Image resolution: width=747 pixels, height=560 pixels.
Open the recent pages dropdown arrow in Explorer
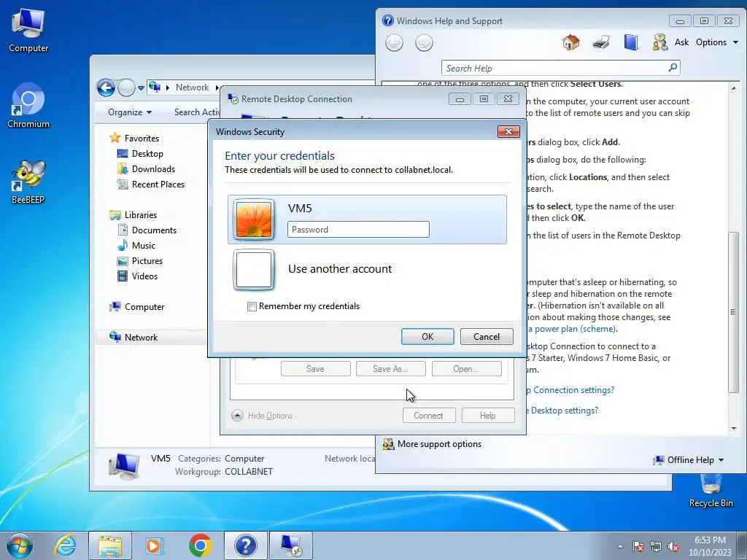click(141, 88)
